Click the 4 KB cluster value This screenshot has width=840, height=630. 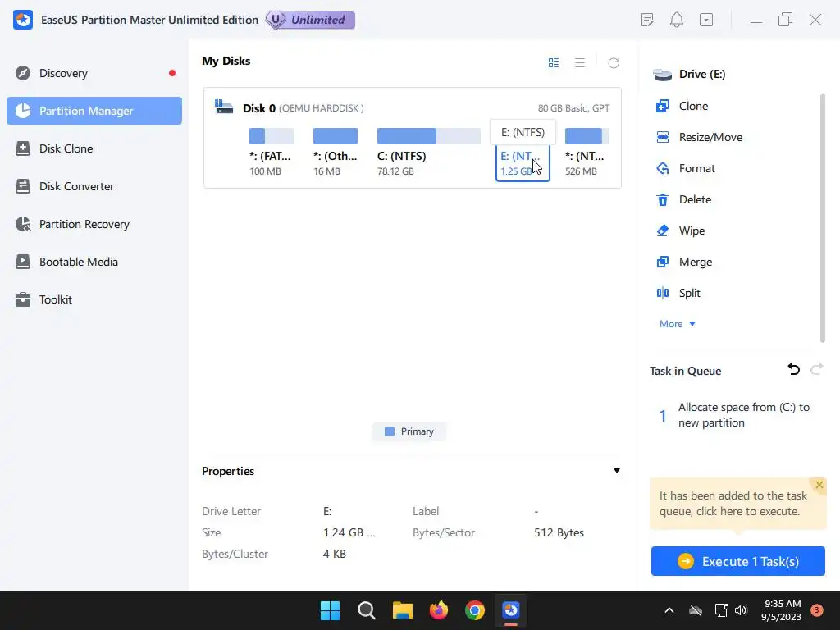coord(335,554)
